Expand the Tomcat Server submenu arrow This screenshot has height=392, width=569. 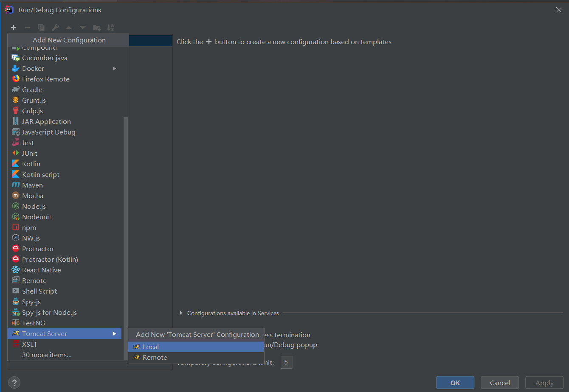(114, 333)
